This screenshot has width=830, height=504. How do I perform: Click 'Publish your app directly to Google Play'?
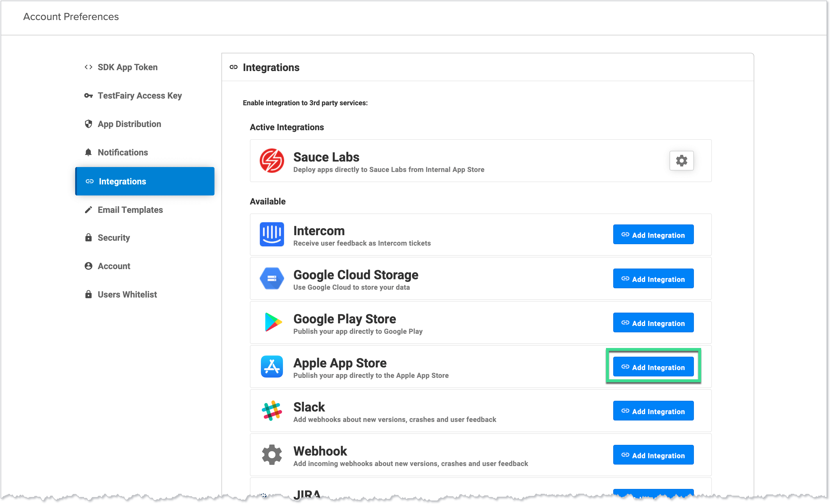[358, 331]
